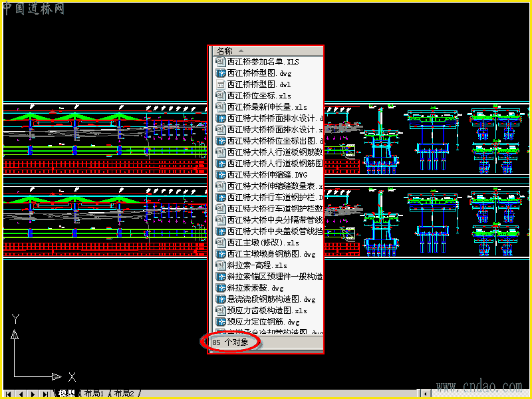Viewport: 532px width, 399px height.
Task: Sort files by the 名称 column header
Action: point(267,51)
